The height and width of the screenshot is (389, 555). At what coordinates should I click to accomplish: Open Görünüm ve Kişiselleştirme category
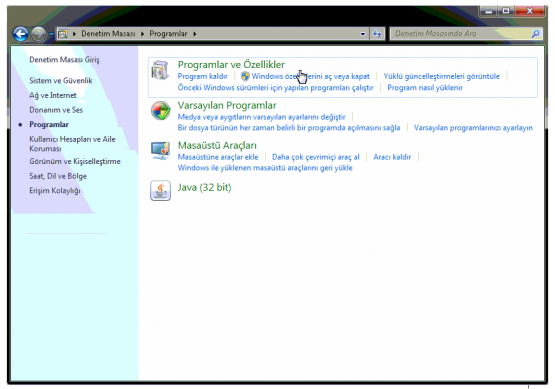click(75, 161)
